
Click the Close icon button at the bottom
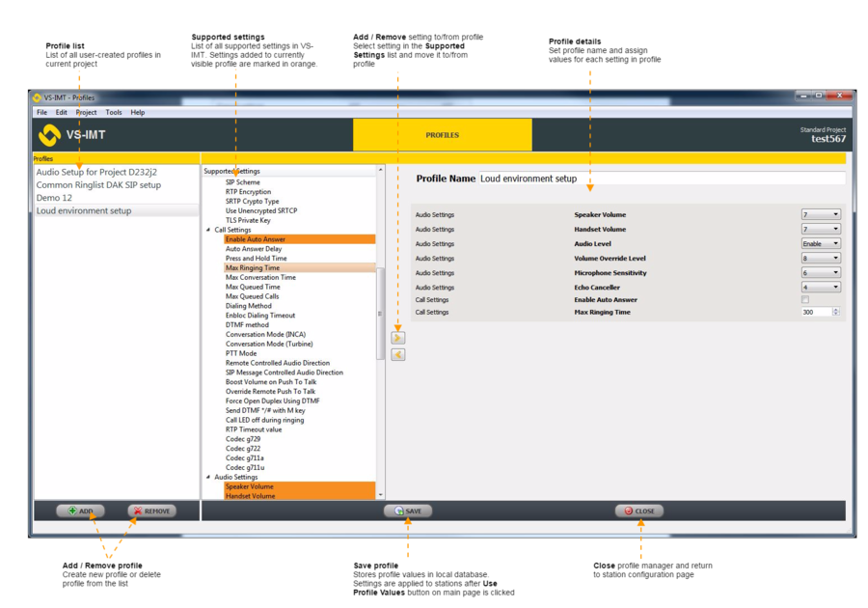[x=628, y=511]
